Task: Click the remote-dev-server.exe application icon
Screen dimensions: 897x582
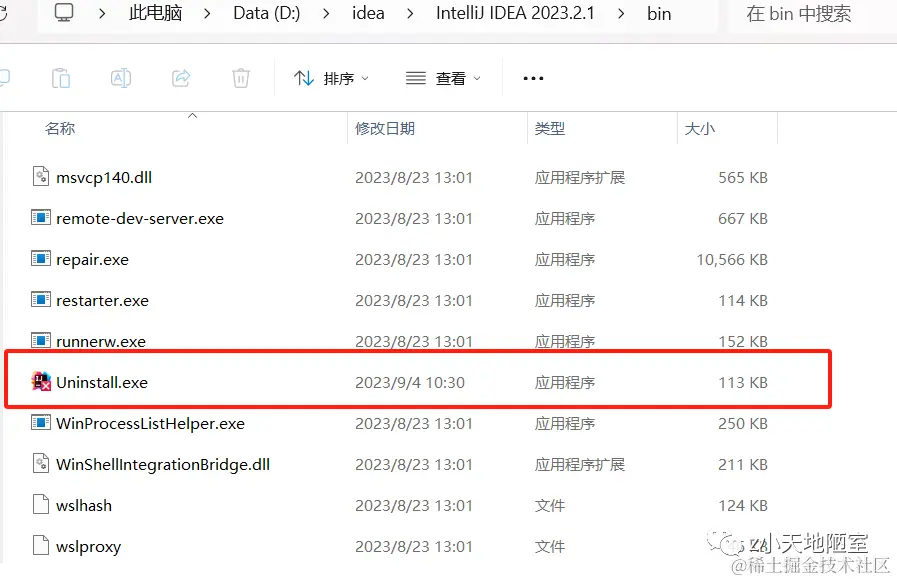Action: click(41, 217)
